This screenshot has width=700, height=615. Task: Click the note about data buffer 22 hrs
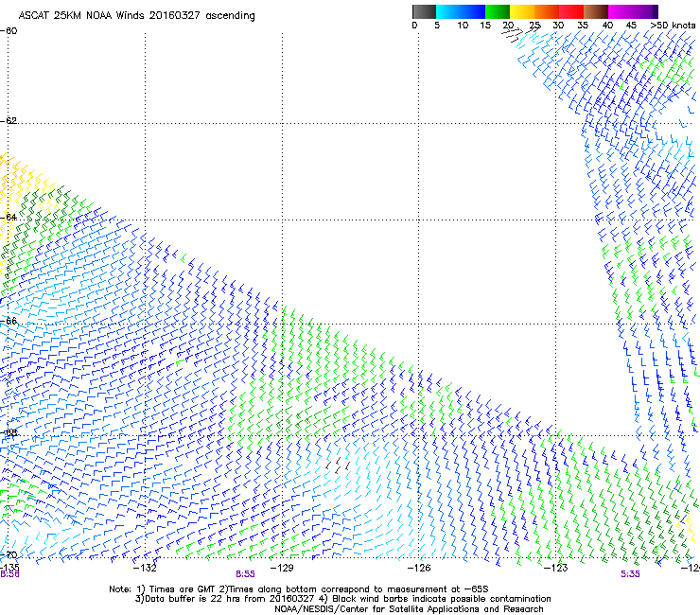(x=342, y=599)
